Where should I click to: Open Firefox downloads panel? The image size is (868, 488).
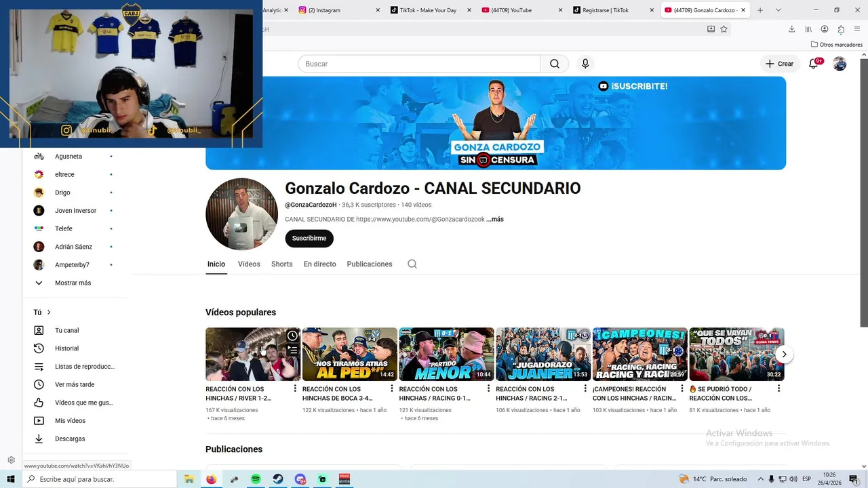click(791, 29)
